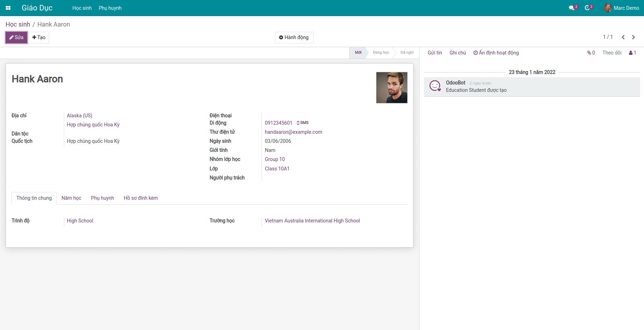Open the Quốc tịch Hợp chủng quốc Hoa Kỳ link

pos(93,141)
